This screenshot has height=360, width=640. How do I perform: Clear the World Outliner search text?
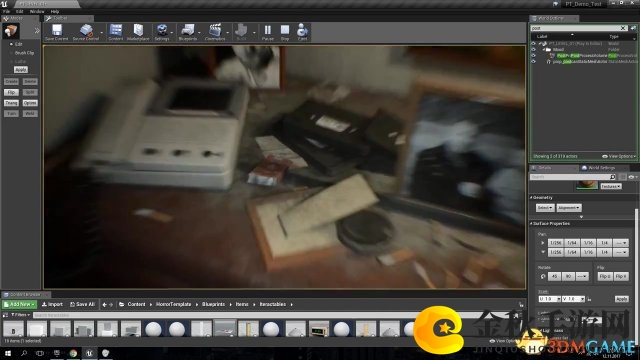[623, 28]
